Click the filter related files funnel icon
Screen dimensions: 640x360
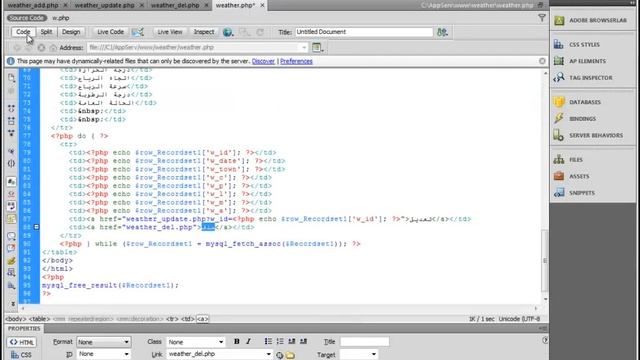click(542, 18)
